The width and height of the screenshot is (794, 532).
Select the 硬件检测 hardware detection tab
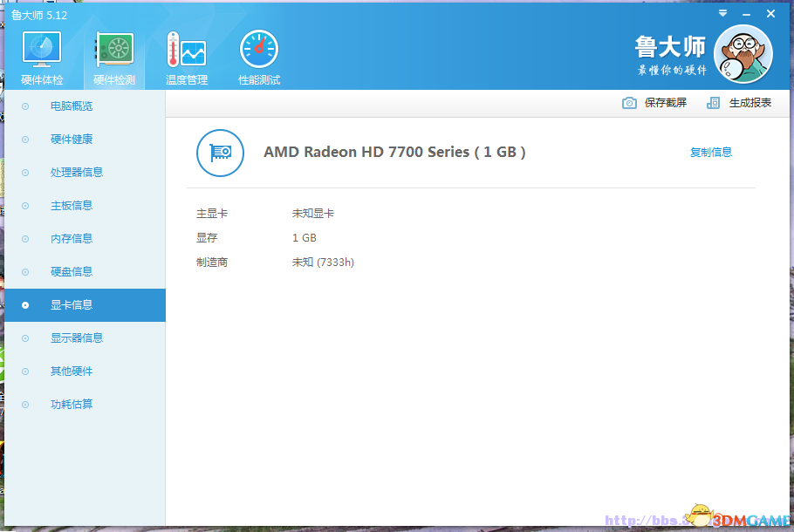click(x=114, y=58)
